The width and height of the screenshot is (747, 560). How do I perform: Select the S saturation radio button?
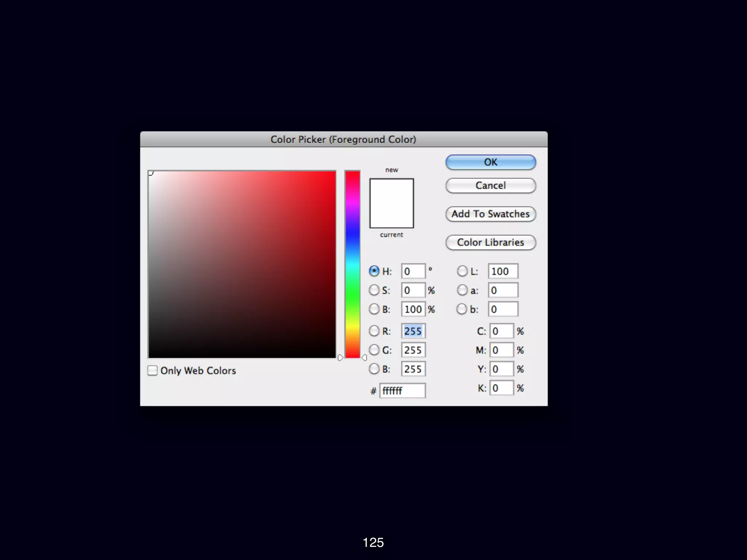point(374,290)
